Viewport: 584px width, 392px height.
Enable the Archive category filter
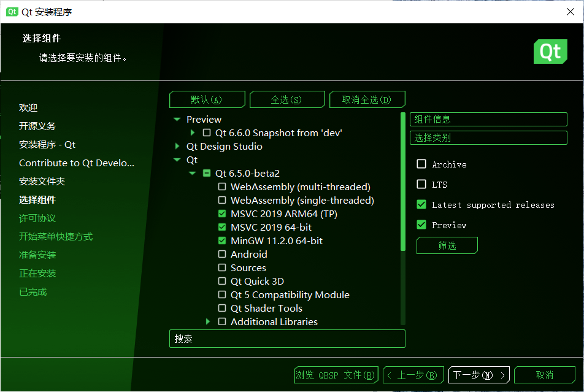click(x=421, y=164)
